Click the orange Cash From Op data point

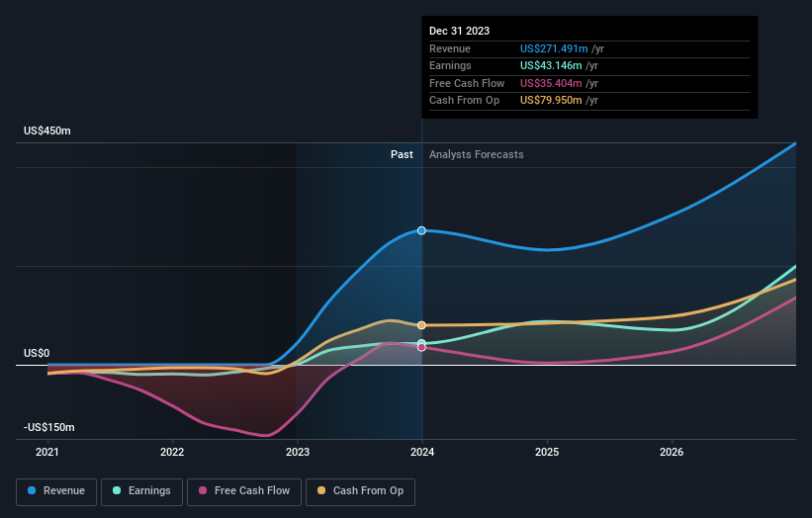[x=421, y=325]
